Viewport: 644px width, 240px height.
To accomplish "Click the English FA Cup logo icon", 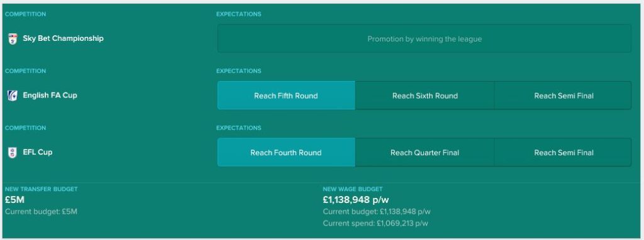I will coord(13,95).
